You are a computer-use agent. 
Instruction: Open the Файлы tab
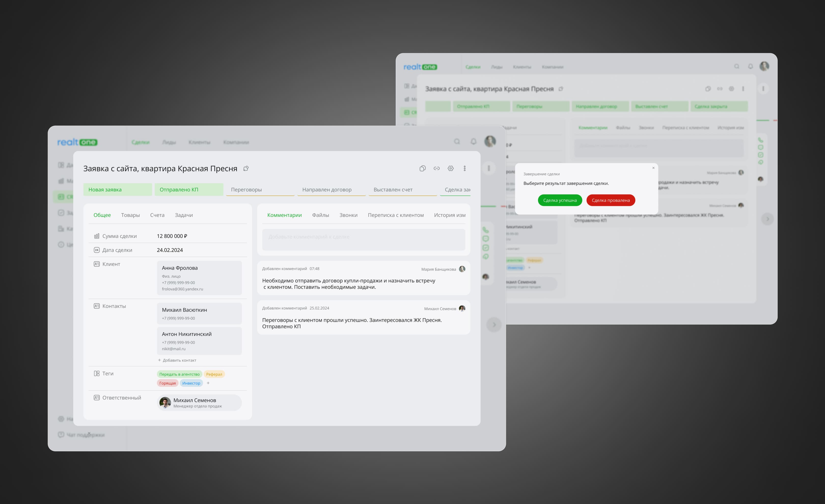tap(320, 215)
